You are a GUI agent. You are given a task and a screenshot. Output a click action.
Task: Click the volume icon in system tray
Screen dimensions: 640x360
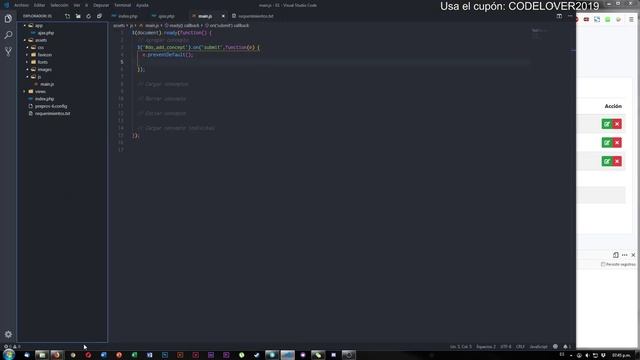click(x=587, y=356)
